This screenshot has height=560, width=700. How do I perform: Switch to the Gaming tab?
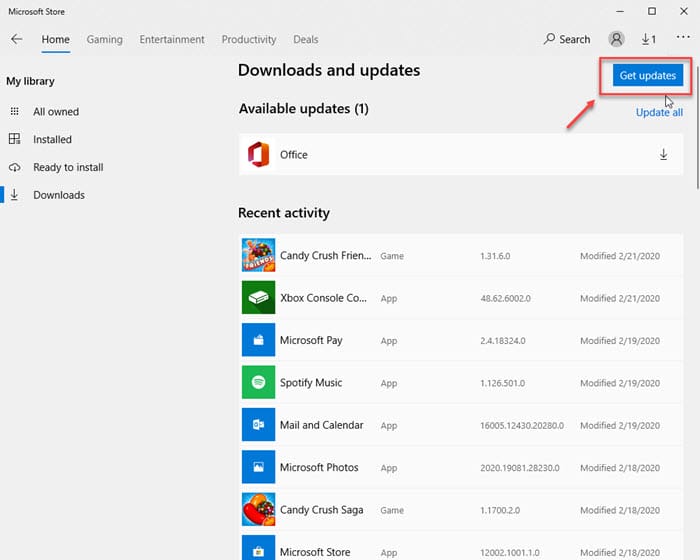pos(104,39)
